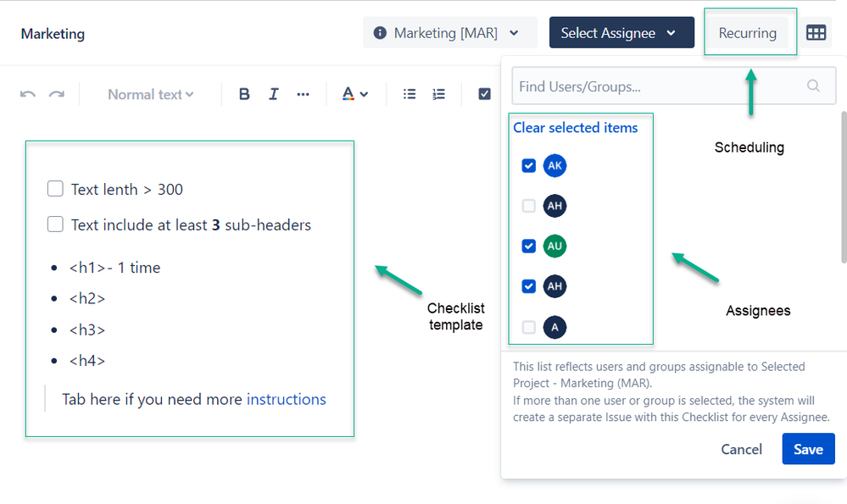Screen dimensions: 847x504
Task: Open the table grid view icon
Action: (816, 33)
